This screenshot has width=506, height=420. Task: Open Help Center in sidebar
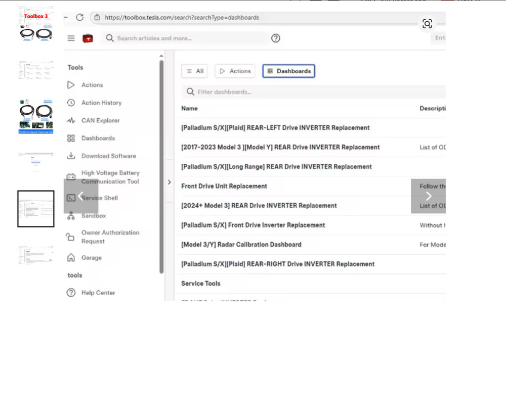98,293
